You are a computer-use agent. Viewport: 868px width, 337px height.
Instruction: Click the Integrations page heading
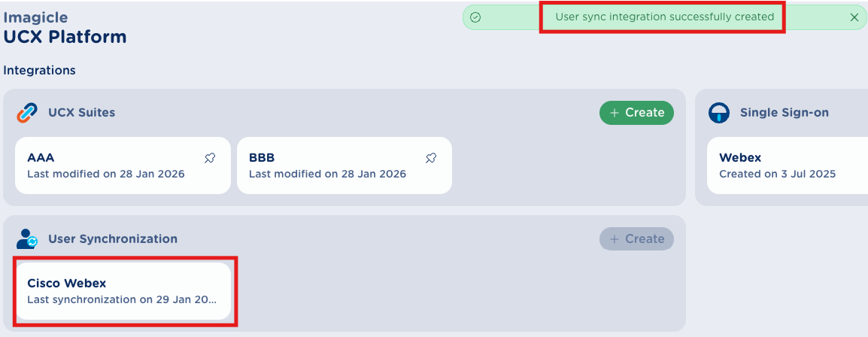[40, 70]
